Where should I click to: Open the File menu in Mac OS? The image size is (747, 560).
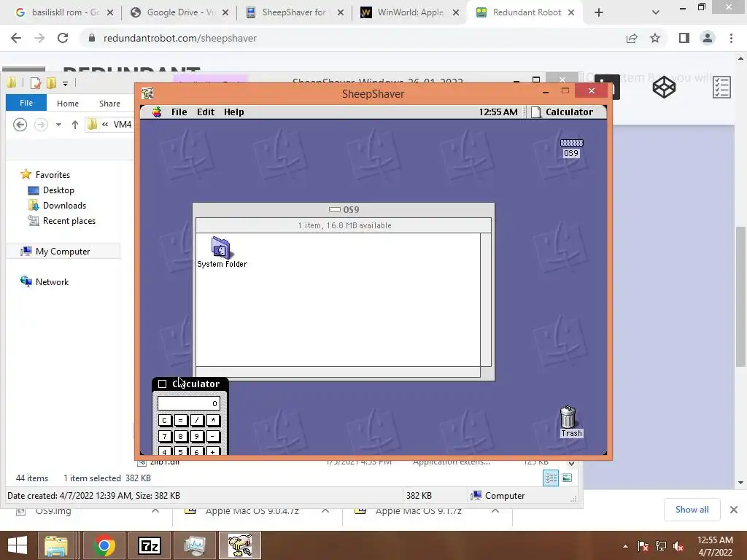(x=179, y=112)
